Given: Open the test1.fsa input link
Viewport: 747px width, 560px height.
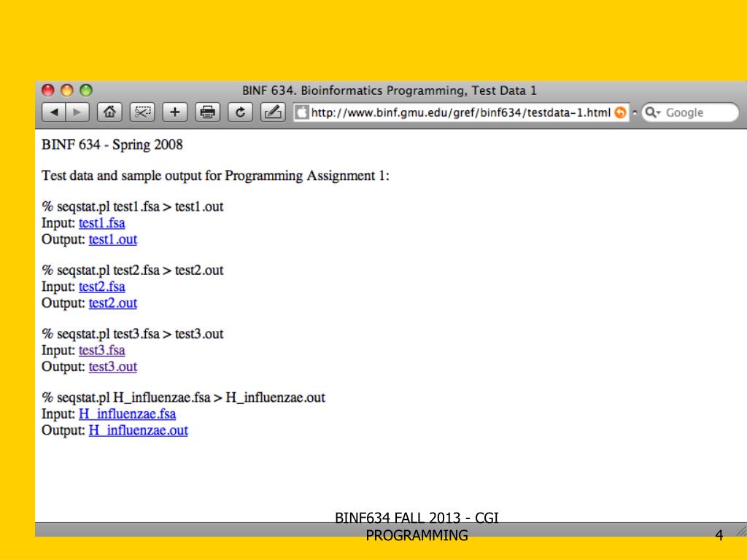Looking at the screenshot, I should (x=102, y=223).
